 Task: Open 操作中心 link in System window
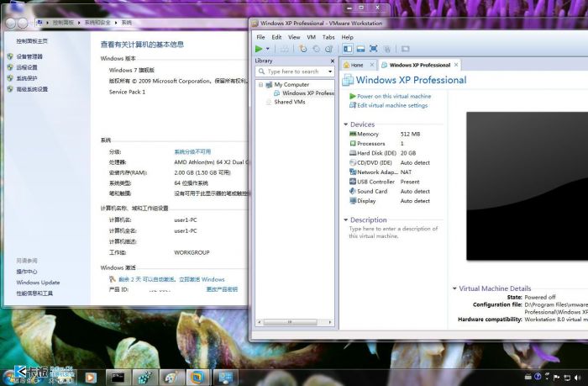[27, 272]
